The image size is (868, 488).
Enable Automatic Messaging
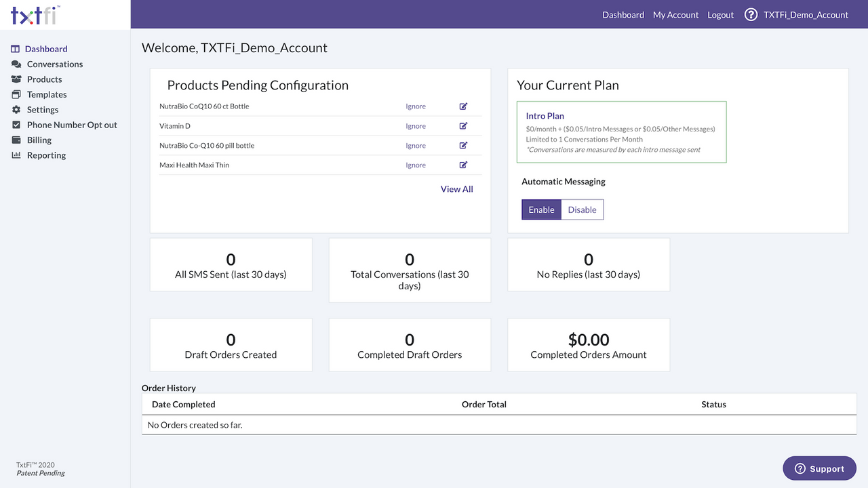click(541, 209)
